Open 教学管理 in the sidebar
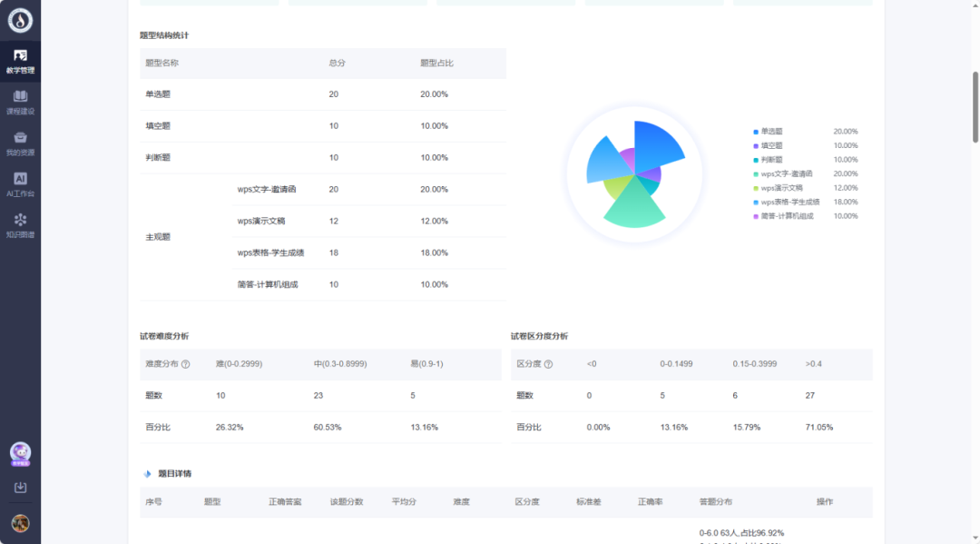 point(20,61)
